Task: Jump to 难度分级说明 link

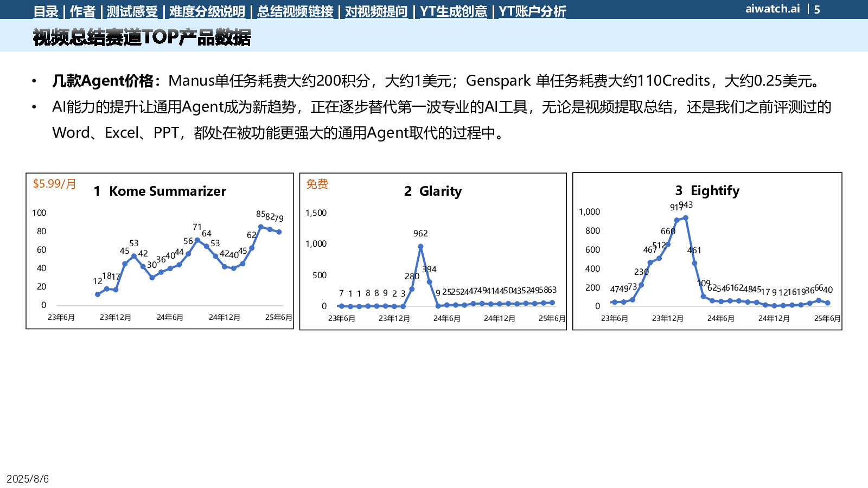Action: tap(207, 11)
